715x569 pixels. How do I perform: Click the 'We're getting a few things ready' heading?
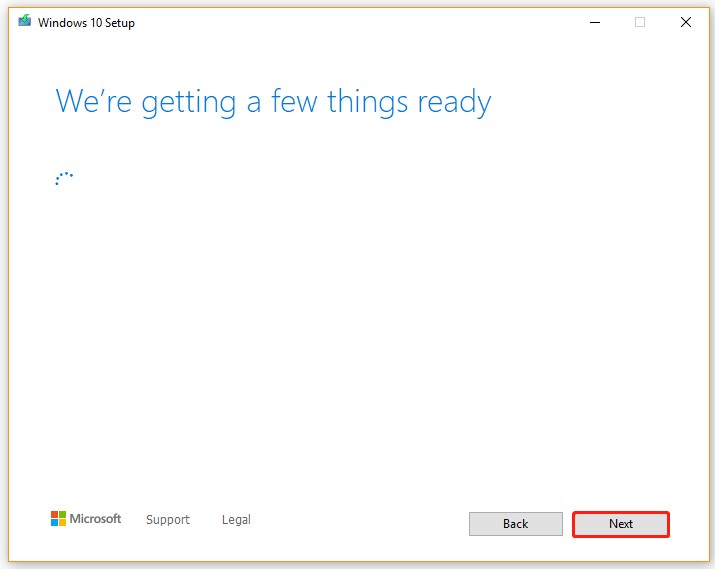274,102
